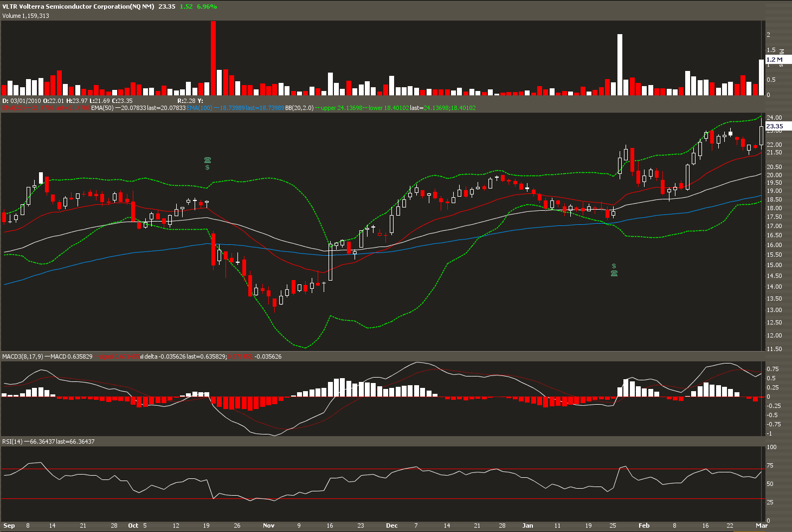
Task: Click the 24.00 price axis label
Action: tap(774, 118)
